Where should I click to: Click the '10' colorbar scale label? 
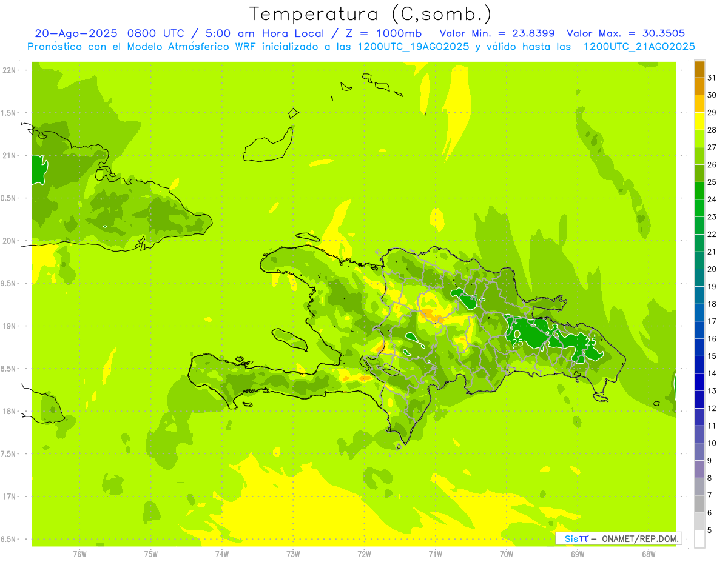[712, 443]
